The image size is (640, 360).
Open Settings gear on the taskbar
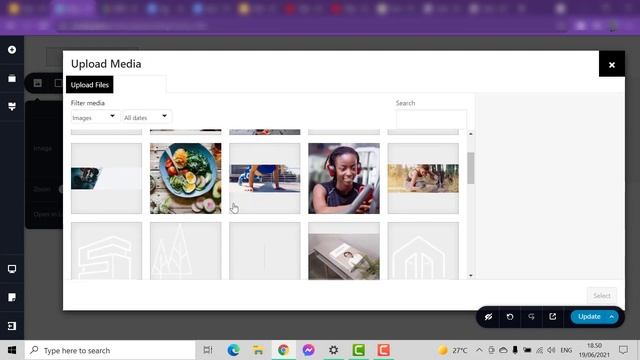pos(333,350)
